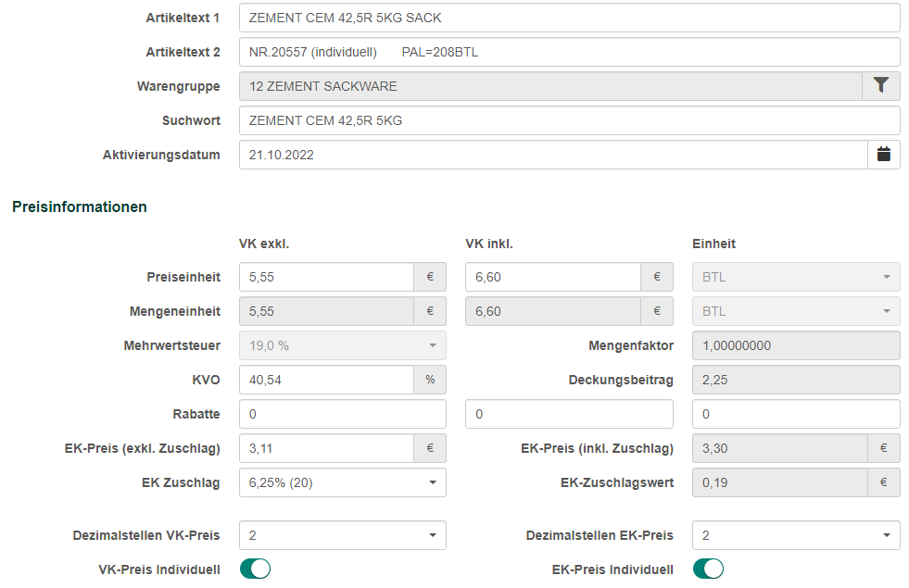Click the first Rabatte input field

pyautogui.click(x=342, y=414)
